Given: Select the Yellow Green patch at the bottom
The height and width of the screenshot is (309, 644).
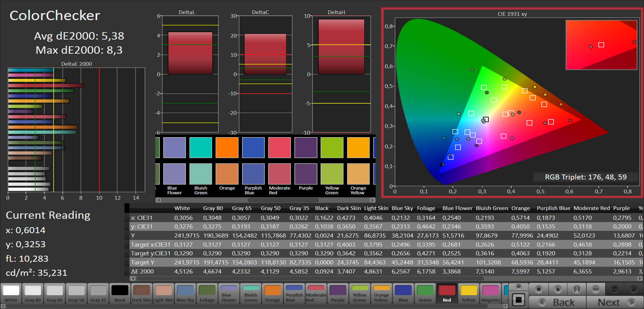Looking at the screenshot, I should [x=360, y=294].
